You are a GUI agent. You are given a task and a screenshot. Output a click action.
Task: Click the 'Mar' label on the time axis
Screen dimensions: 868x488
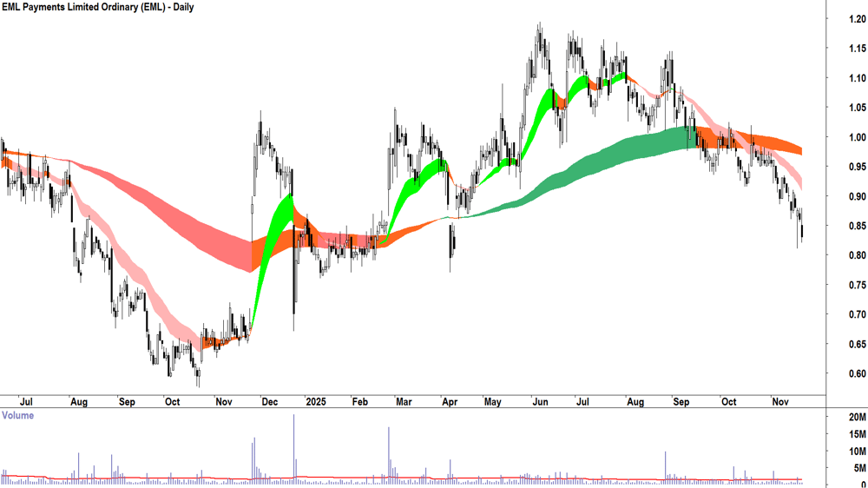click(x=404, y=401)
